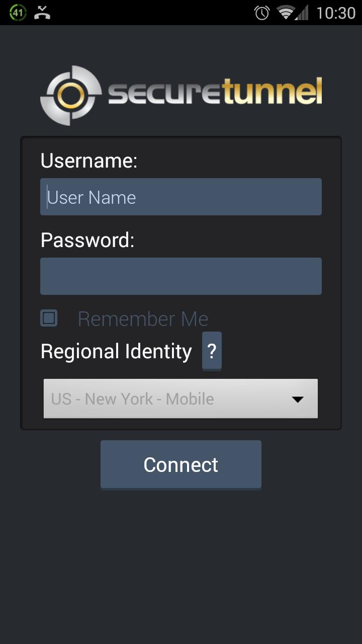Open the Regional Identity help with the question mark

tap(212, 351)
